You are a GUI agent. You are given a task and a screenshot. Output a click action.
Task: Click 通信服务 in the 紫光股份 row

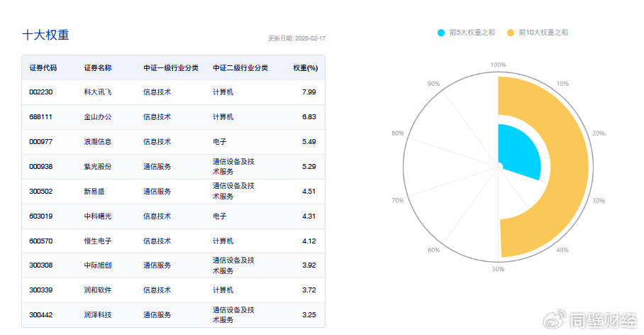click(x=157, y=167)
